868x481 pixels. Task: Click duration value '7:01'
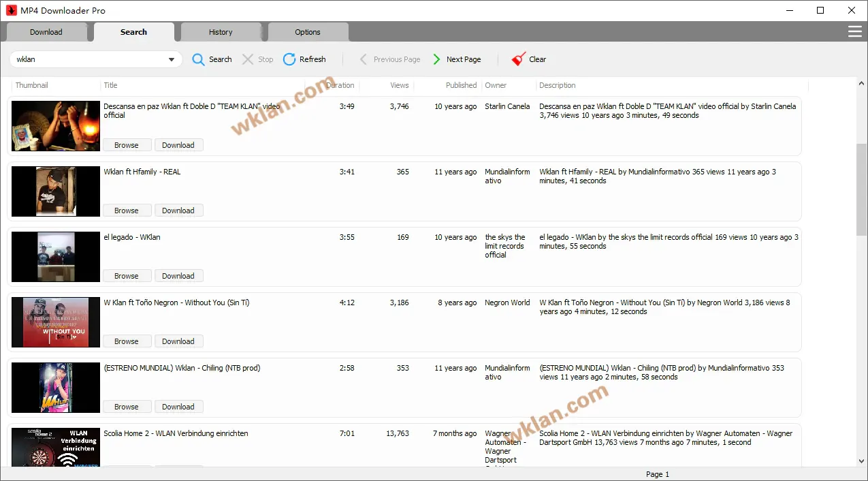pos(347,433)
